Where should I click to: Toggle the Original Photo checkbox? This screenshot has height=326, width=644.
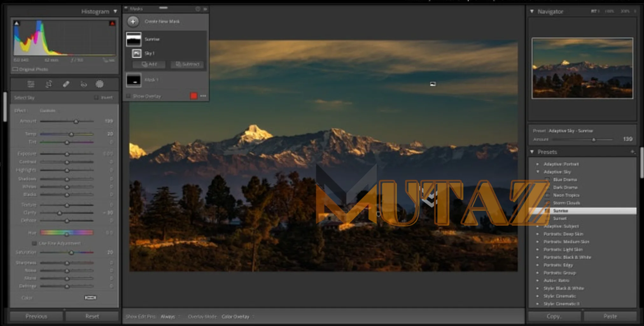click(x=15, y=69)
